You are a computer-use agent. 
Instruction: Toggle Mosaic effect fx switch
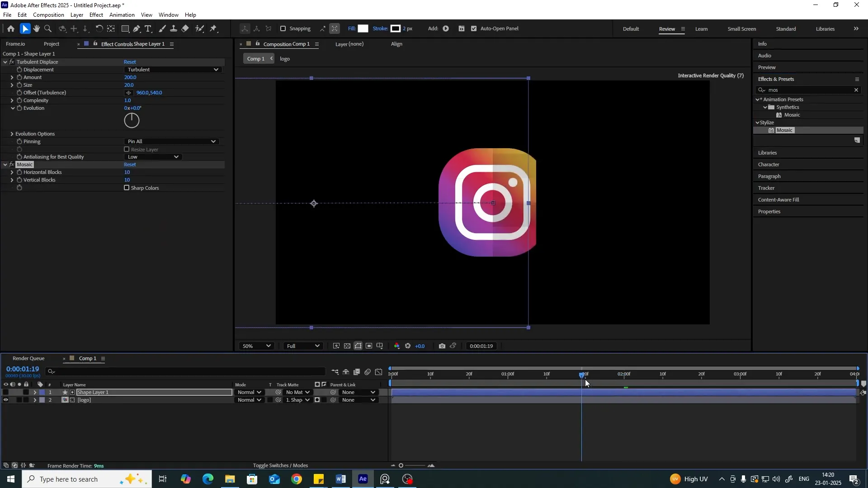point(12,164)
